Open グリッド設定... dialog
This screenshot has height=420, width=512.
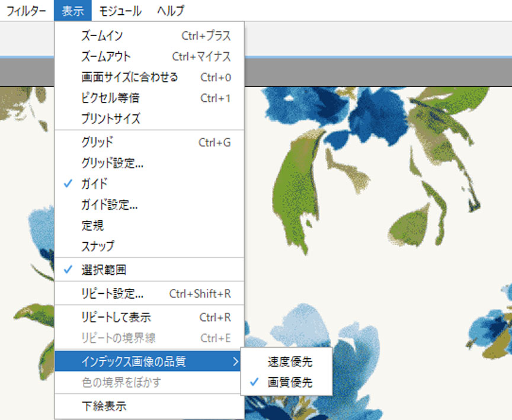coord(149,163)
